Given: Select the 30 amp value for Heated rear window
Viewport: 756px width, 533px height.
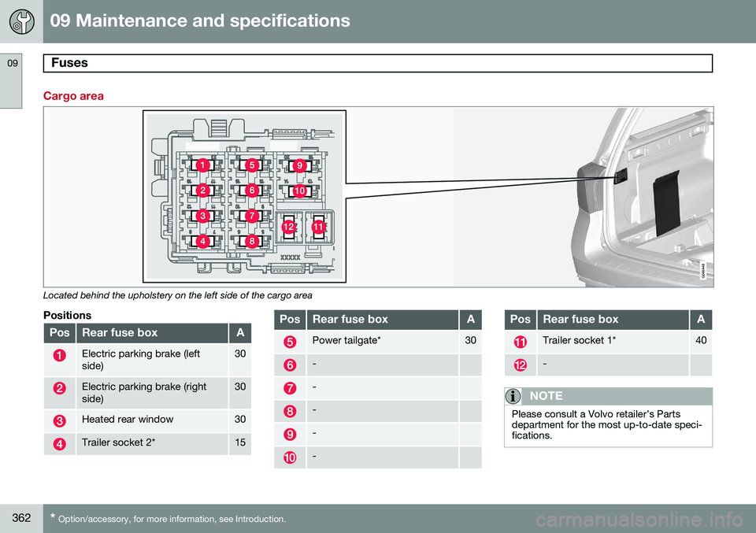Looking at the screenshot, I should [240, 420].
